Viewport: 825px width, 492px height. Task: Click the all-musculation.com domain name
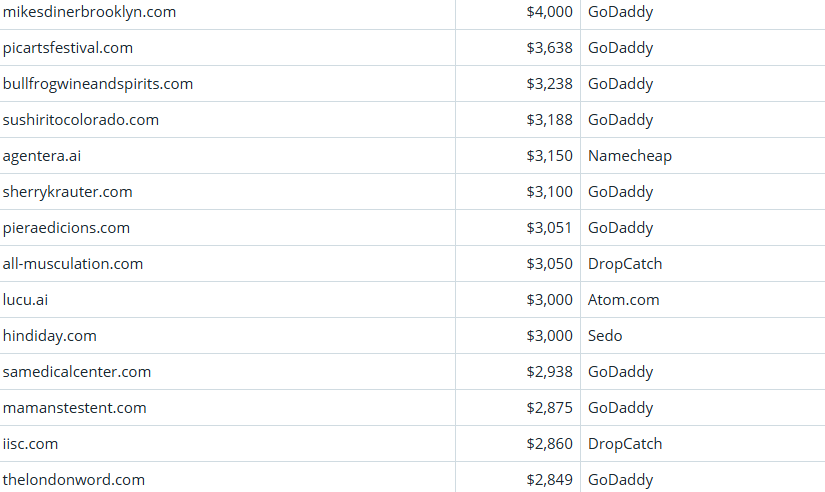(x=73, y=264)
